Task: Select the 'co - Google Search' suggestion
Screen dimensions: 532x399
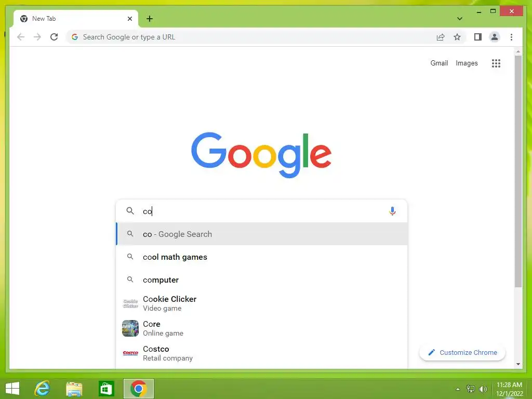Action: pos(262,234)
